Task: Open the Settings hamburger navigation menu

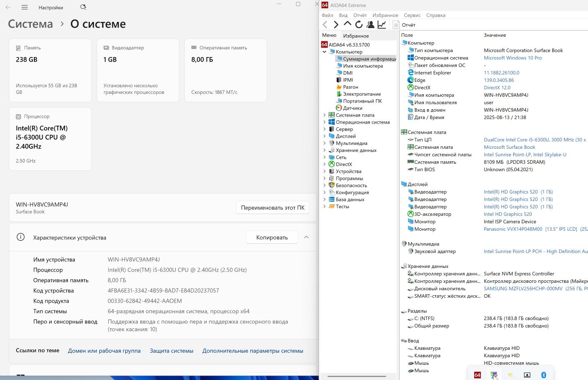Action: click(24, 7)
